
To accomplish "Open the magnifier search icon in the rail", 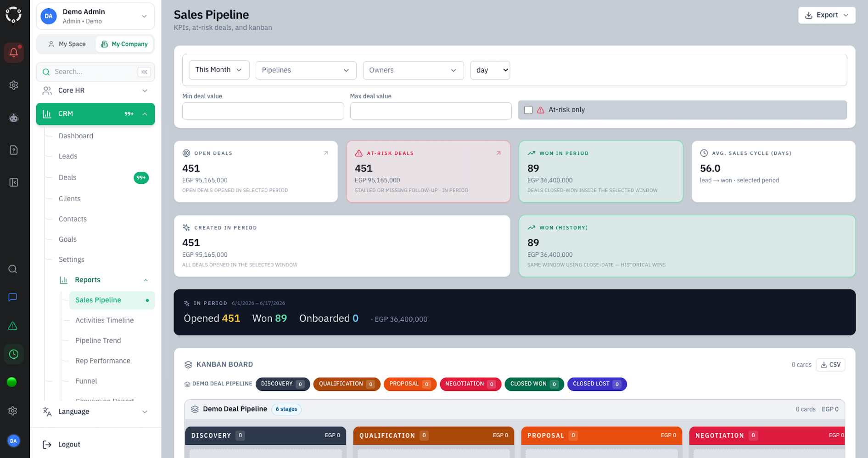I will point(13,269).
